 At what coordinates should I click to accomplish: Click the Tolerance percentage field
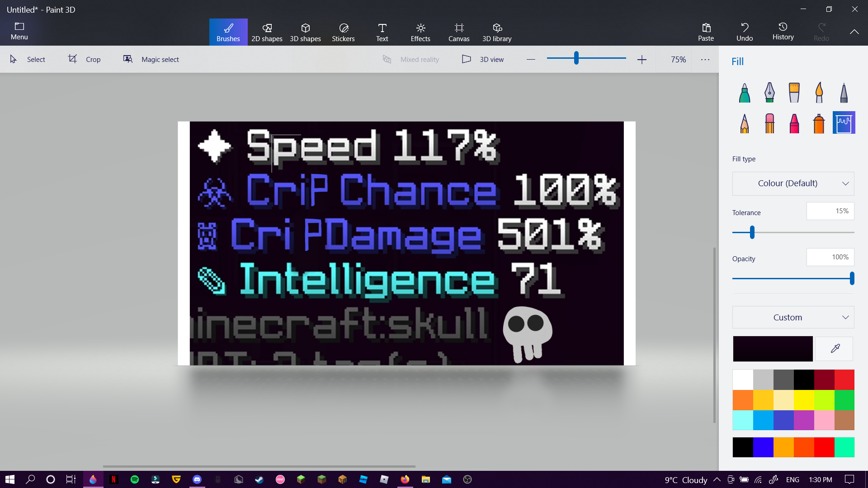pos(830,211)
